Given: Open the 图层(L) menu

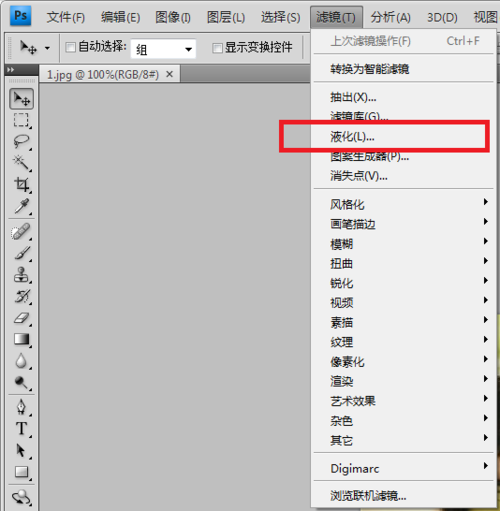Looking at the screenshot, I should point(226,17).
